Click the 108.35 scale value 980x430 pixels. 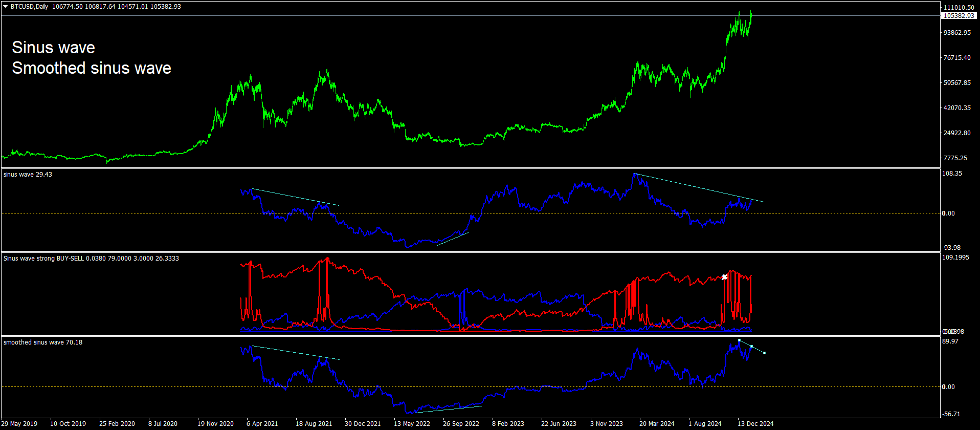(952, 174)
